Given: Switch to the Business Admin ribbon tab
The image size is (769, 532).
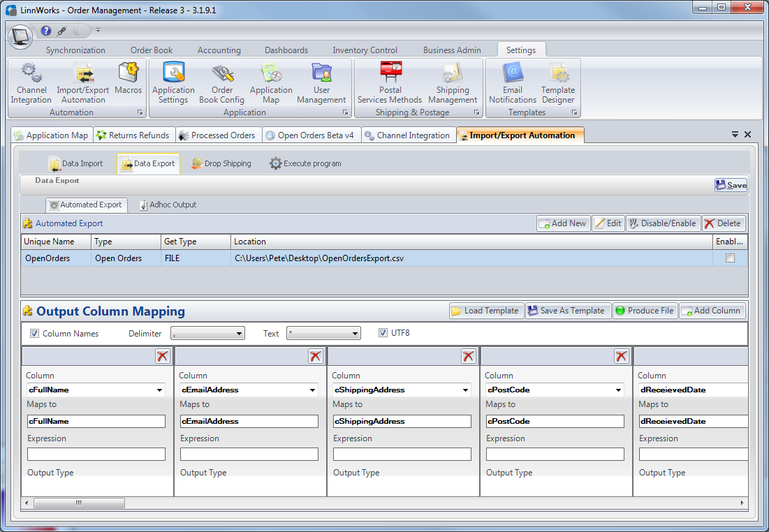Looking at the screenshot, I should (452, 50).
